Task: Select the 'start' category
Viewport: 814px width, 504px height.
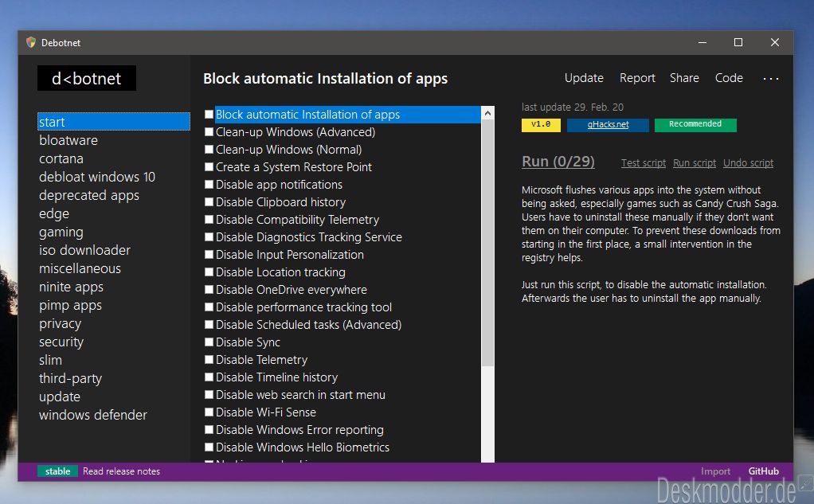Action: tap(114, 122)
